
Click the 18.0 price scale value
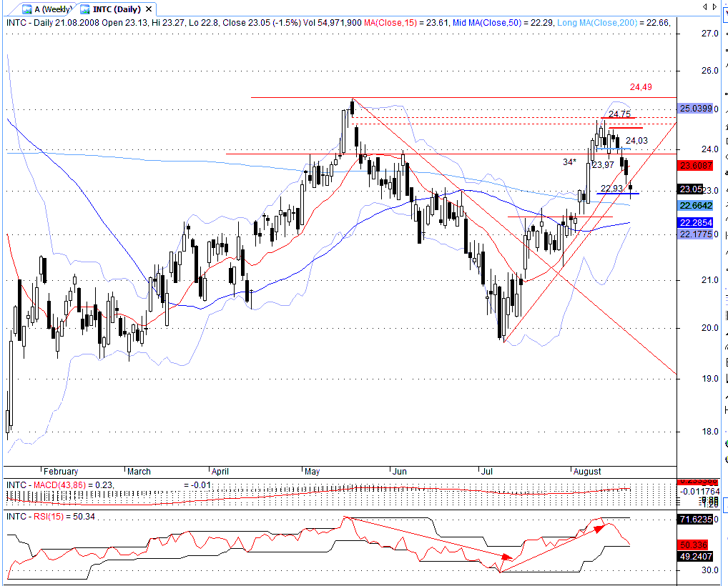tap(710, 432)
